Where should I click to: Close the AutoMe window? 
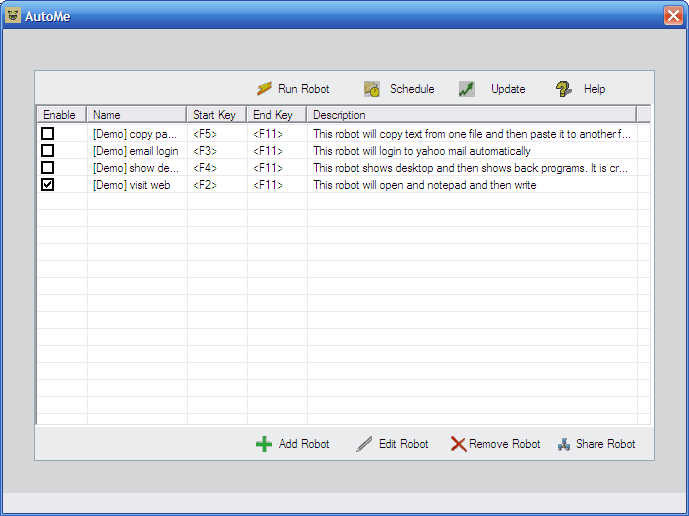click(x=673, y=16)
